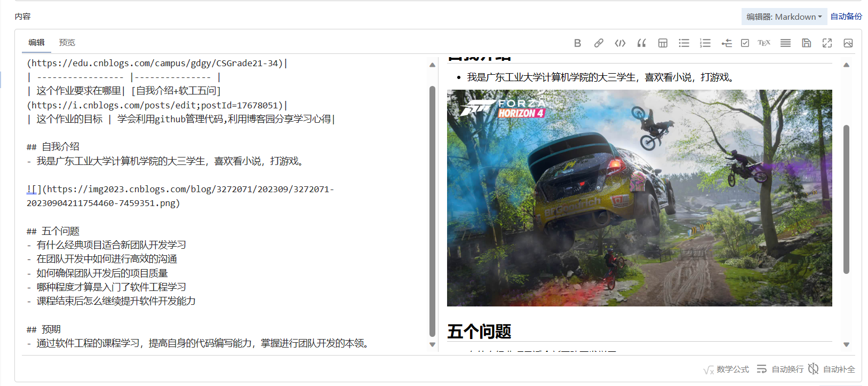Add a blockquote using the quote icon

click(x=641, y=43)
